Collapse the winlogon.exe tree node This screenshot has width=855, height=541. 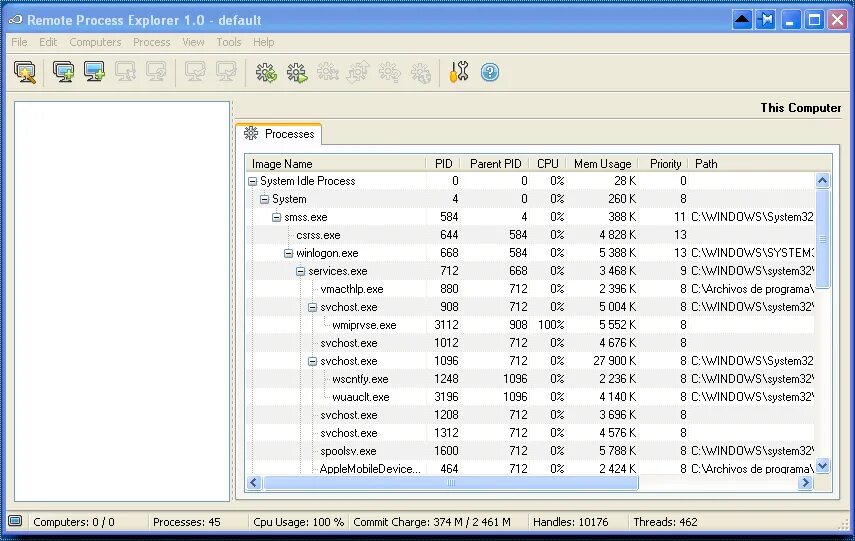pyautogui.click(x=288, y=253)
